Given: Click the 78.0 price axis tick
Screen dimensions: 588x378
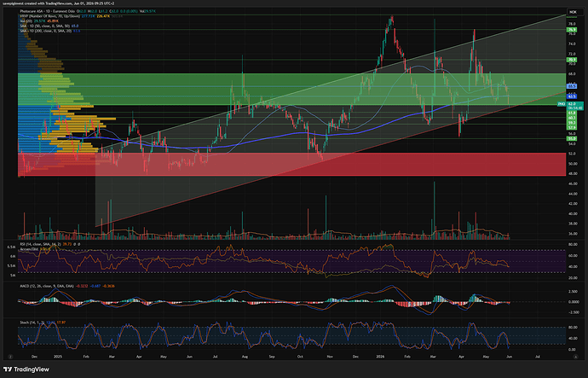Looking at the screenshot, I should click(572, 24).
